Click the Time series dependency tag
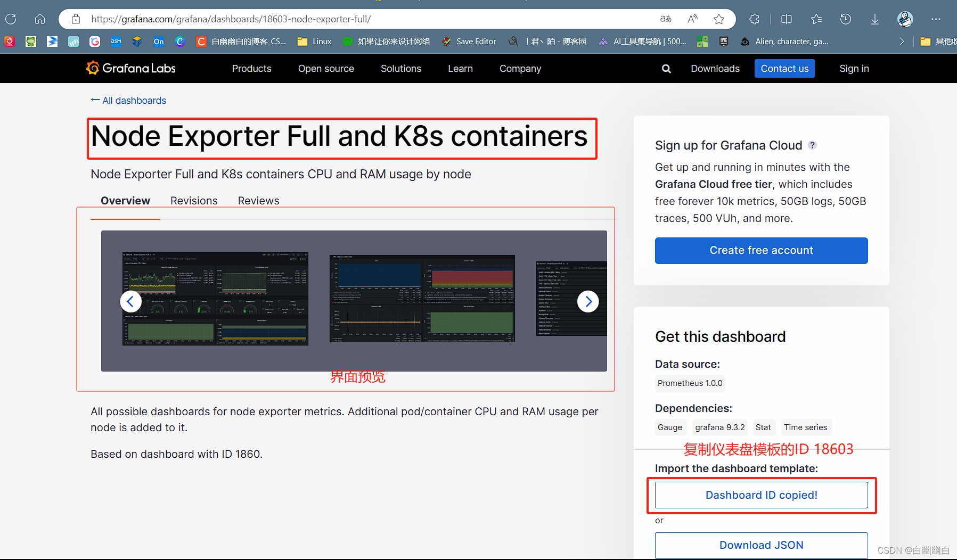Viewport: 957px width, 560px height. click(x=805, y=427)
